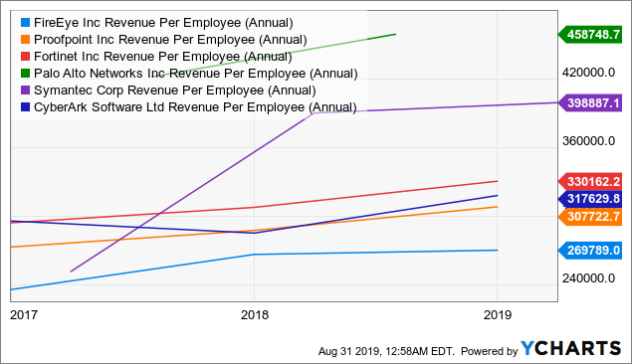Click the blue FireEye legend color swatch

(x=26, y=23)
